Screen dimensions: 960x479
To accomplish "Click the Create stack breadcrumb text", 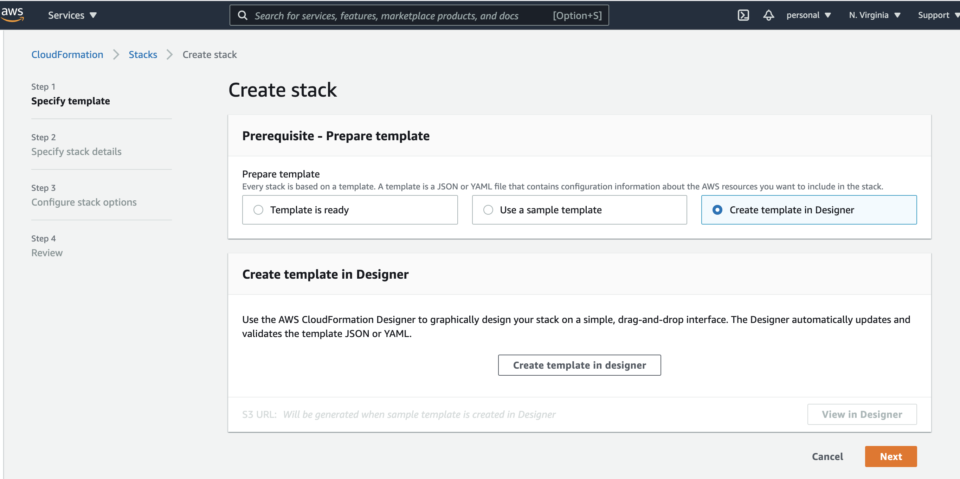I will [x=209, y=55].
